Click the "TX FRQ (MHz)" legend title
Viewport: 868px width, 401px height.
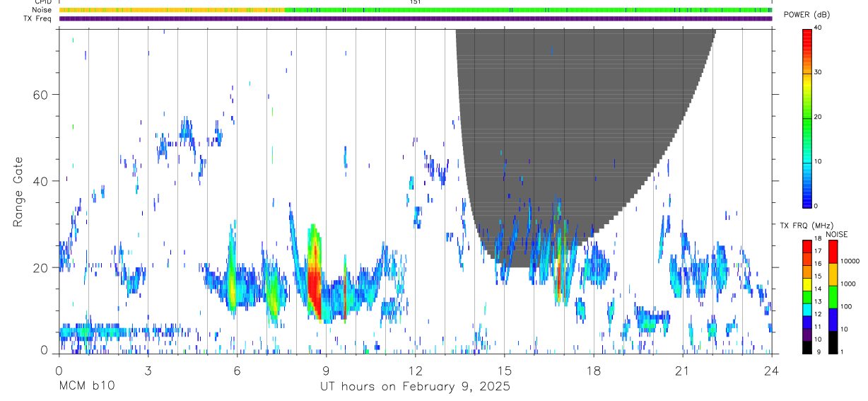pyautogui.click(x=805, y=226)
